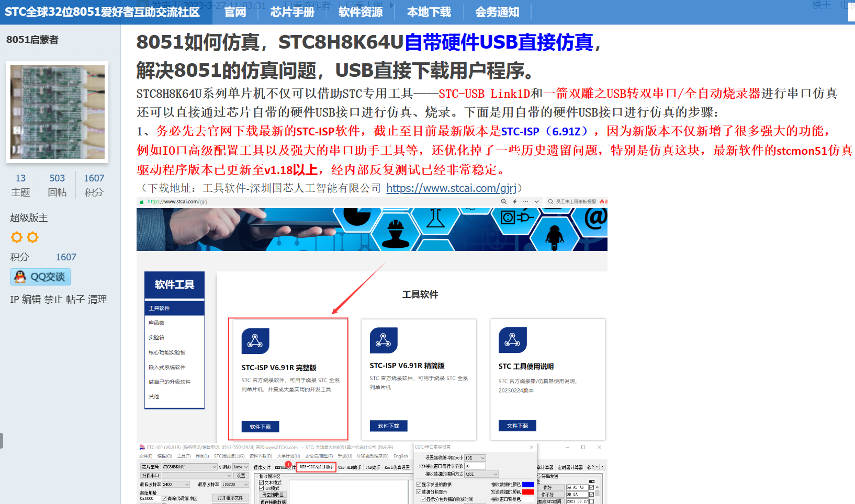This screenshot has width=855, height=504.
Task: Toggle the 清除代码缓冲区 checkbox
Action: (164, 498)
